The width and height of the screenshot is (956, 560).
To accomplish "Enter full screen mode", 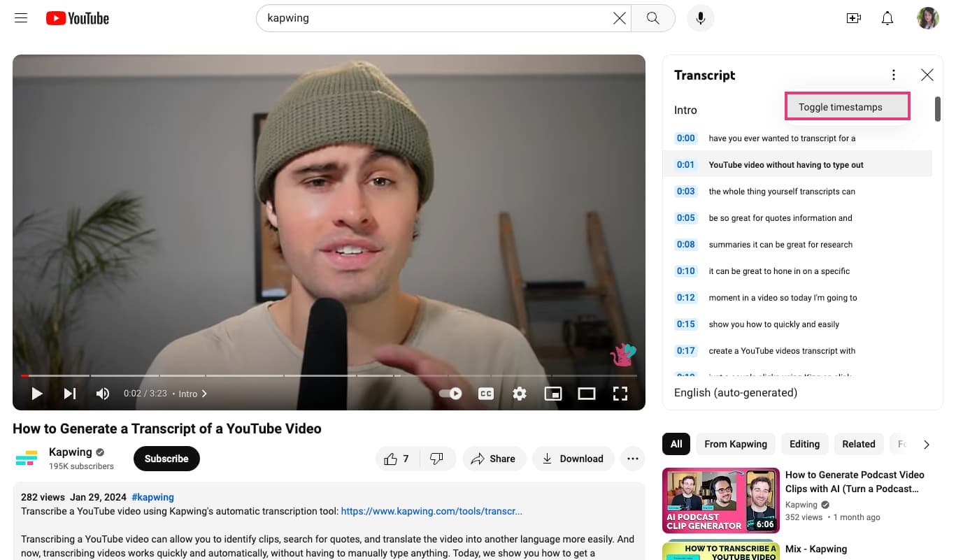I will coord(620,394).
